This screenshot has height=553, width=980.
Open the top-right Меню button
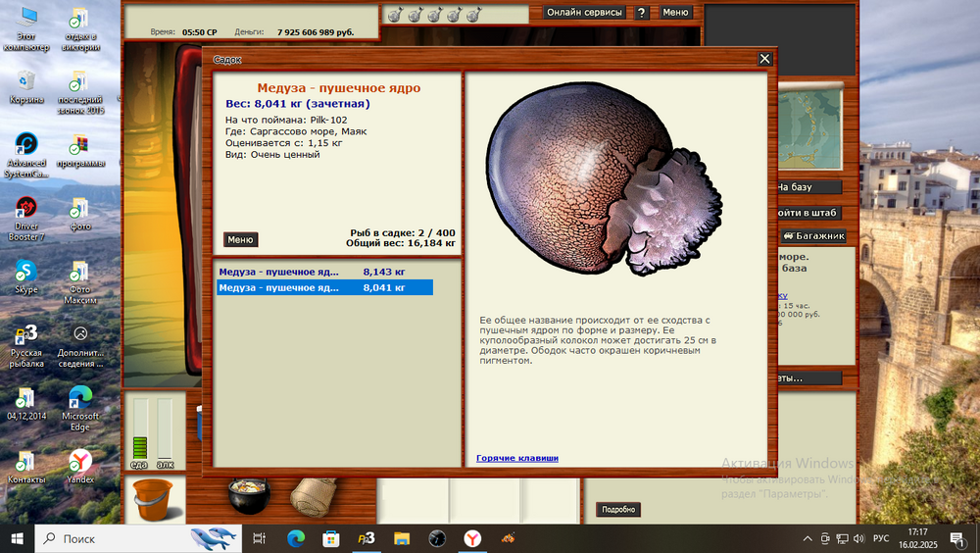tap(675, 13)
